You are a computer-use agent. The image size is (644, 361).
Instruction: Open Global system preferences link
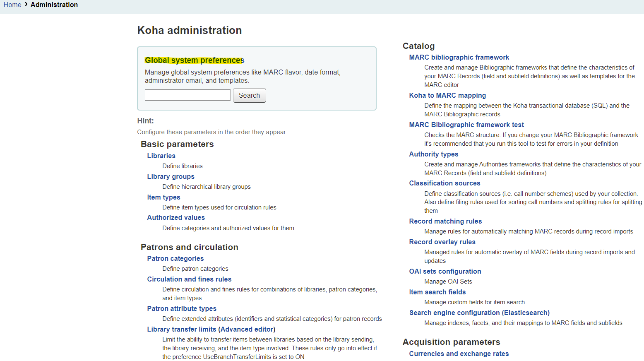coord(195,60)
